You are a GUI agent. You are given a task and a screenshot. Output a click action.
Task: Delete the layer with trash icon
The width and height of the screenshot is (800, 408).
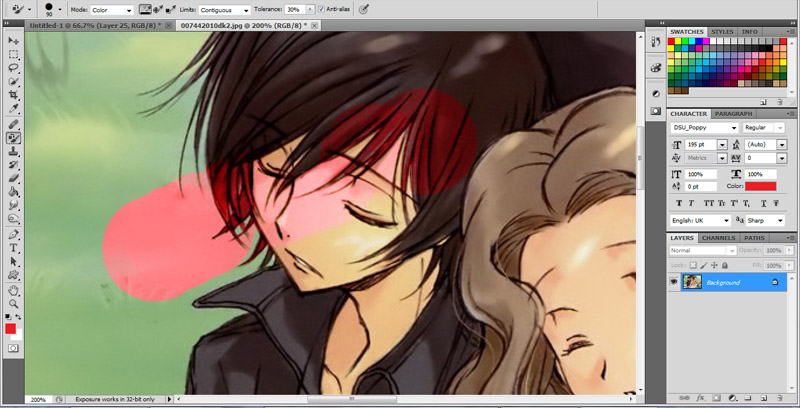coord(780,397)
